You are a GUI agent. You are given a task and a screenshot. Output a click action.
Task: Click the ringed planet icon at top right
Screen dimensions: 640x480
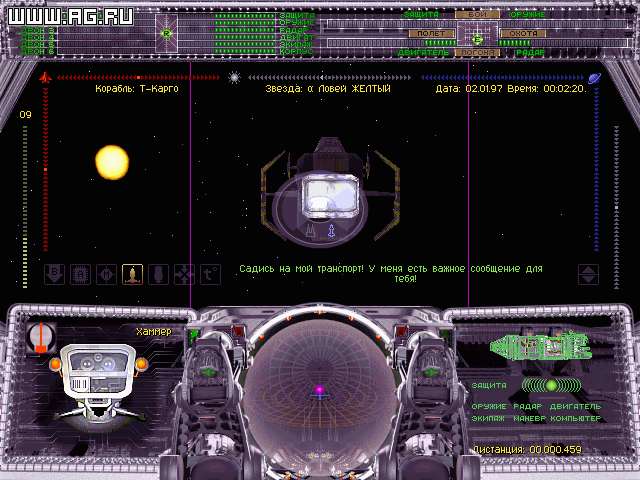point(594,76)
